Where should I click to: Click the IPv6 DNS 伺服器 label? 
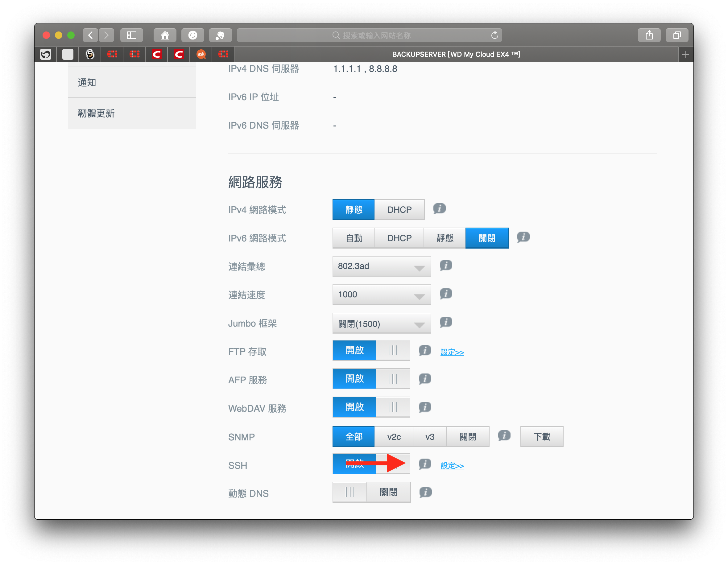pyautogui.click(x=264, y=126)
